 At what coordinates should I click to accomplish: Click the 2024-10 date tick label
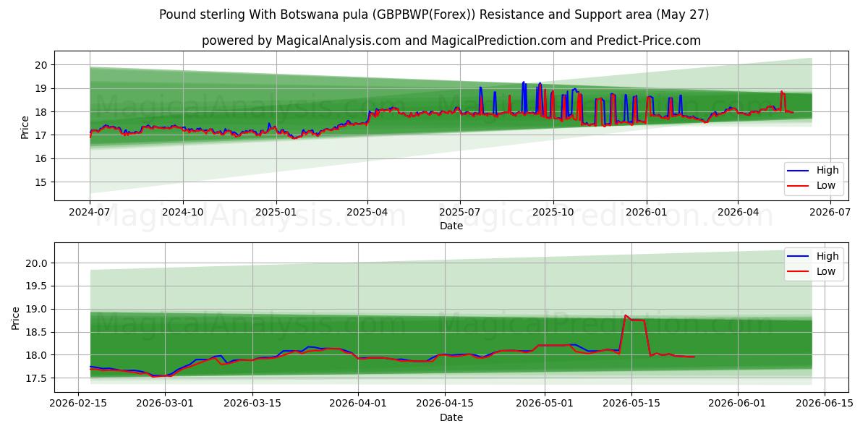tap(182, 213)
